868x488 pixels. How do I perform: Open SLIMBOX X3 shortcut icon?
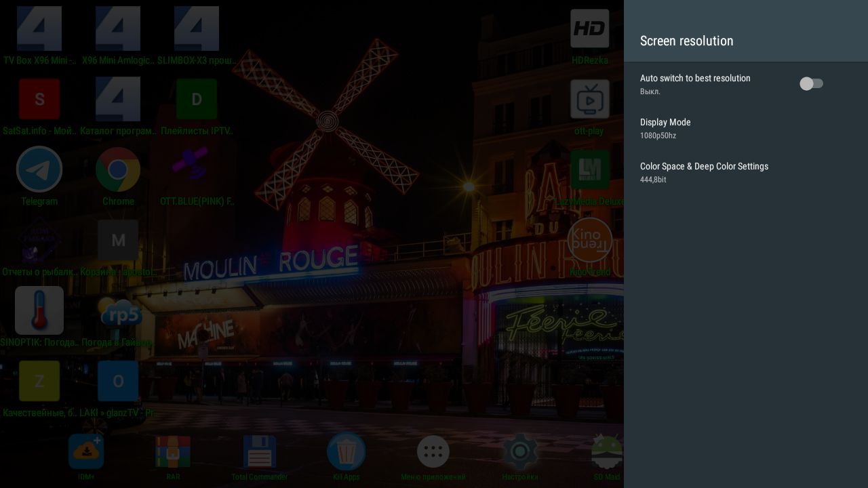197,28
